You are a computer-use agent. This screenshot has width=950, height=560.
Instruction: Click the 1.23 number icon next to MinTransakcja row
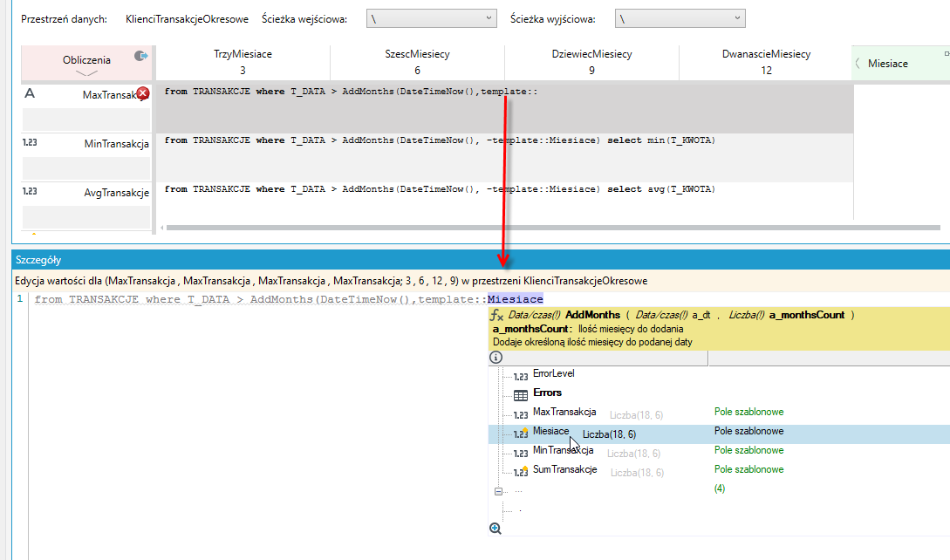30,142
